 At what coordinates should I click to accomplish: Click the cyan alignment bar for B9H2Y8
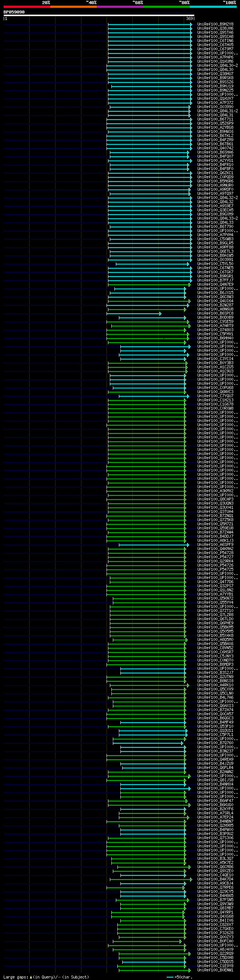(150, 25)
